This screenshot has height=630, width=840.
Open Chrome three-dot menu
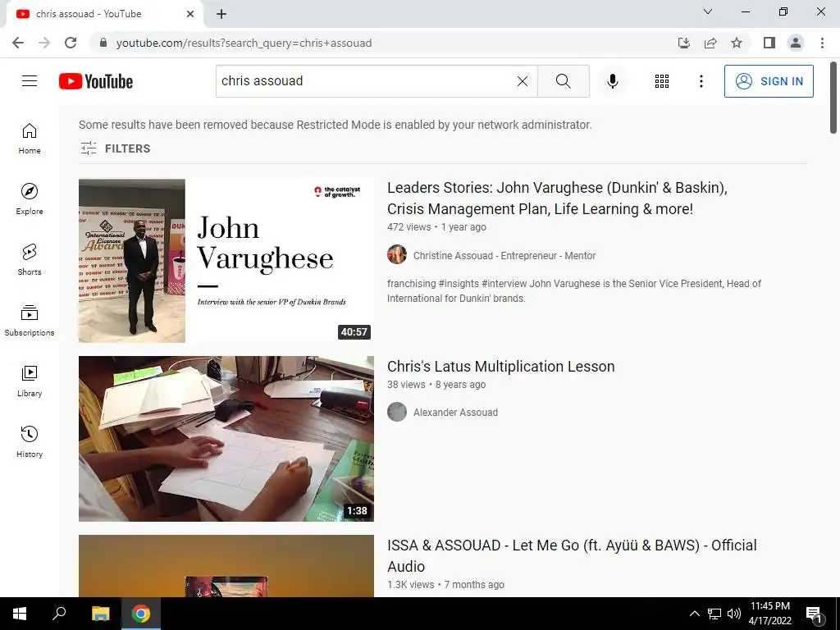pyautogui.click(x=822, y=43)
